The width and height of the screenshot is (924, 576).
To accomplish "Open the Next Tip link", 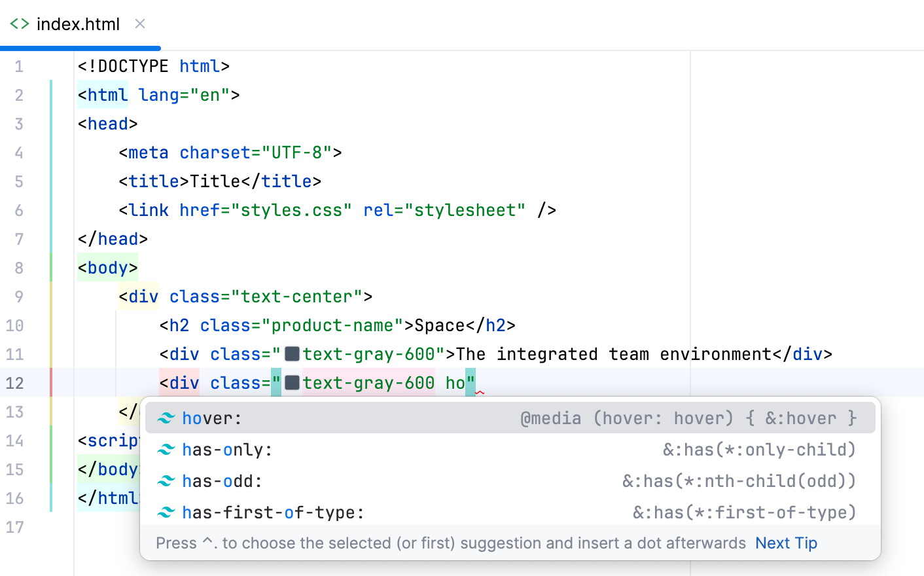I will coord(786,543).
